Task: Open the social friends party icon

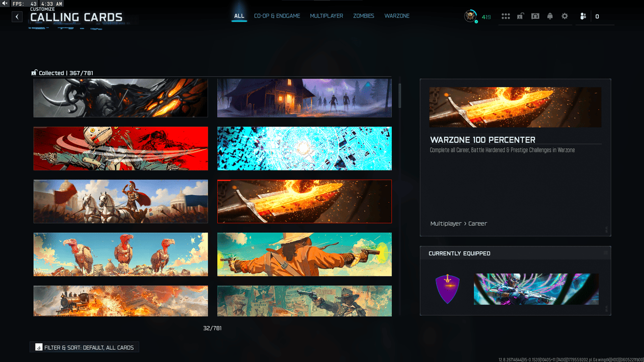Action: point(583,17)
